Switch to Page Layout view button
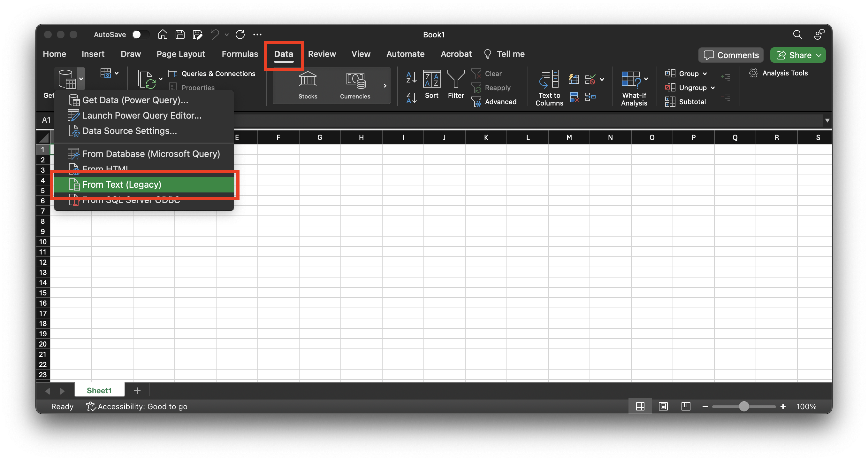 click(663, 406)
